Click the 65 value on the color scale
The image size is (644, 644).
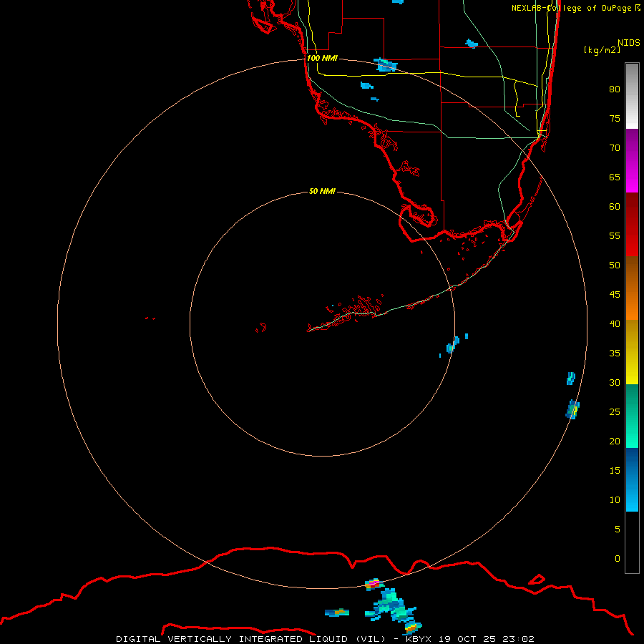615,177
